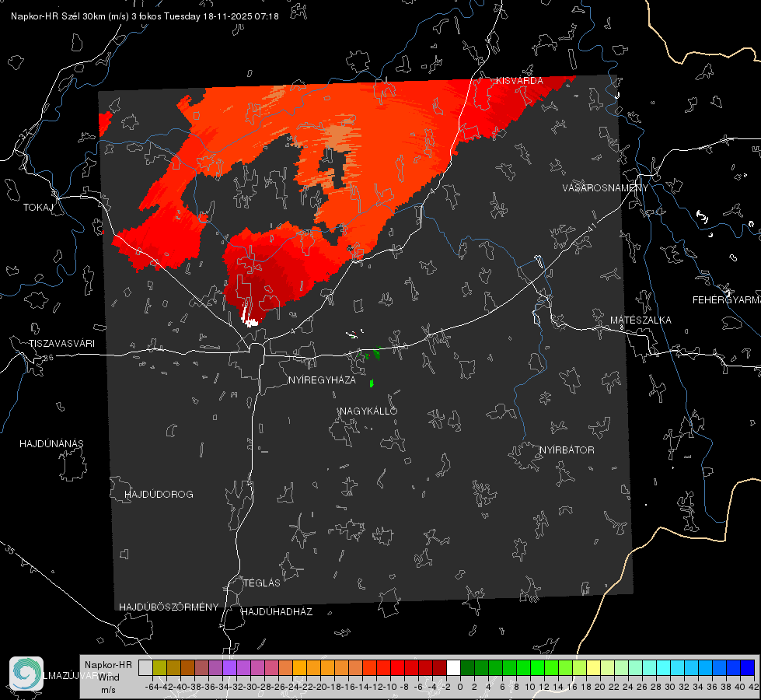The image size is (761, 700).
Task: Click road number 35 on the lower-left road
Action: 9,549
